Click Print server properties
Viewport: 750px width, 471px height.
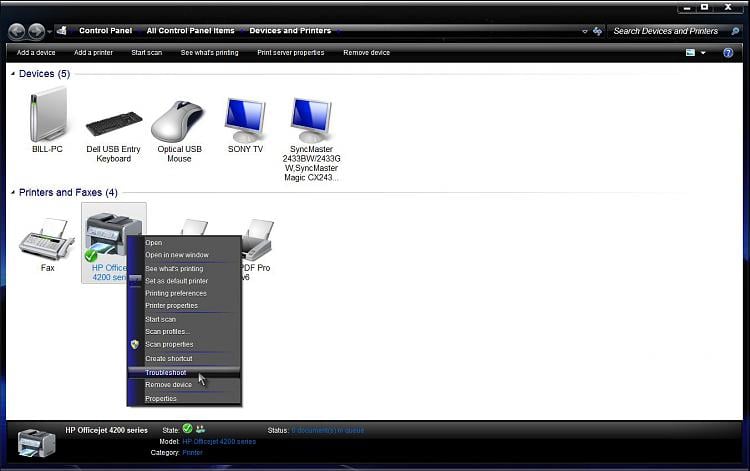pos(291,53)
